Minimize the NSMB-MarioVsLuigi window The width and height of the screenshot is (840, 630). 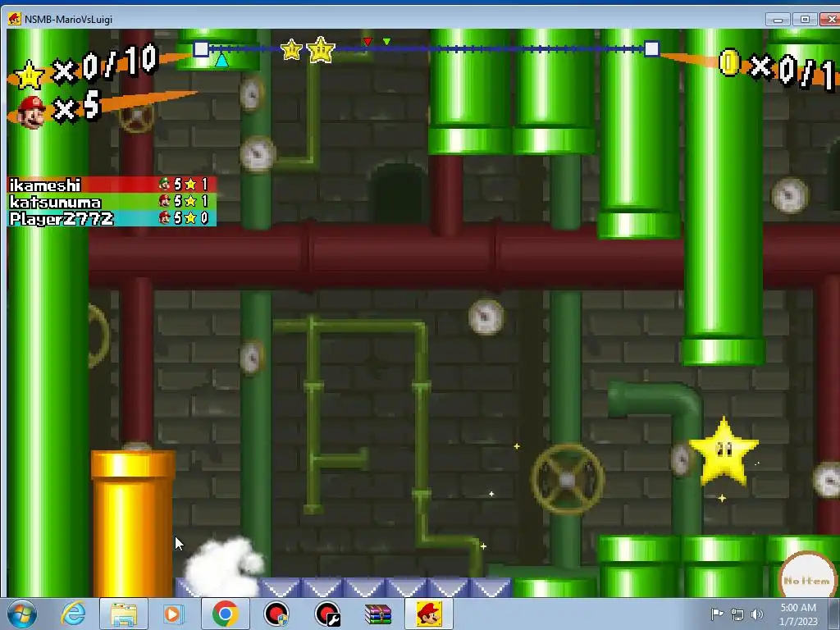(x=778, y=20)
